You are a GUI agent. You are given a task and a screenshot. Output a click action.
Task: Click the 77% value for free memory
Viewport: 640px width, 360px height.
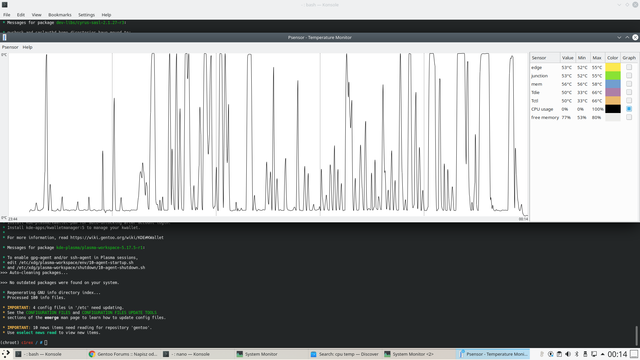click(x=566, y=117)
